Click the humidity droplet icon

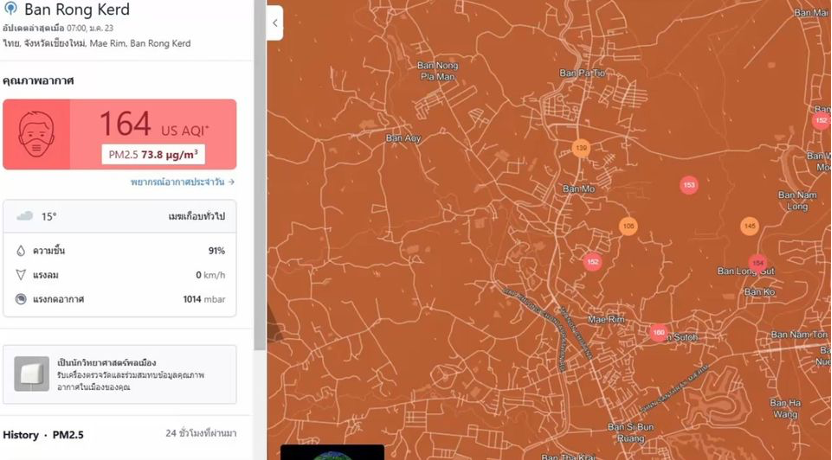click(x=21, y=250)
